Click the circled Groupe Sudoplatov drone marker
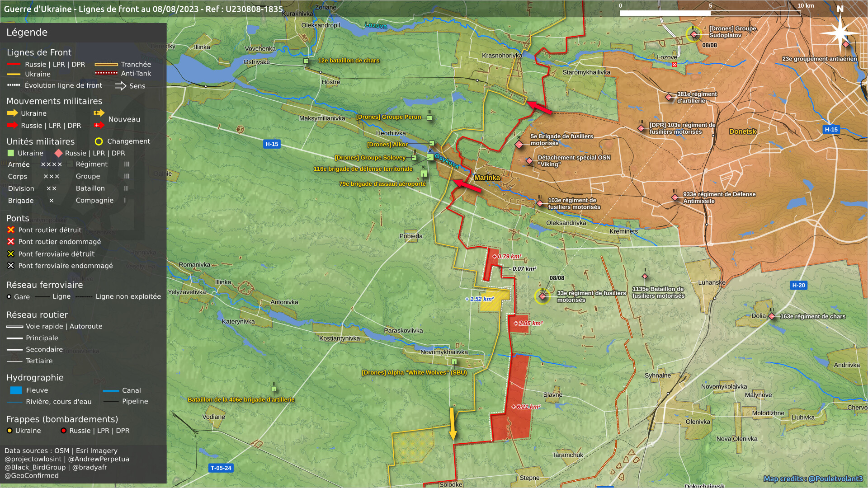 pyautogui.click(x=694, y=34)
